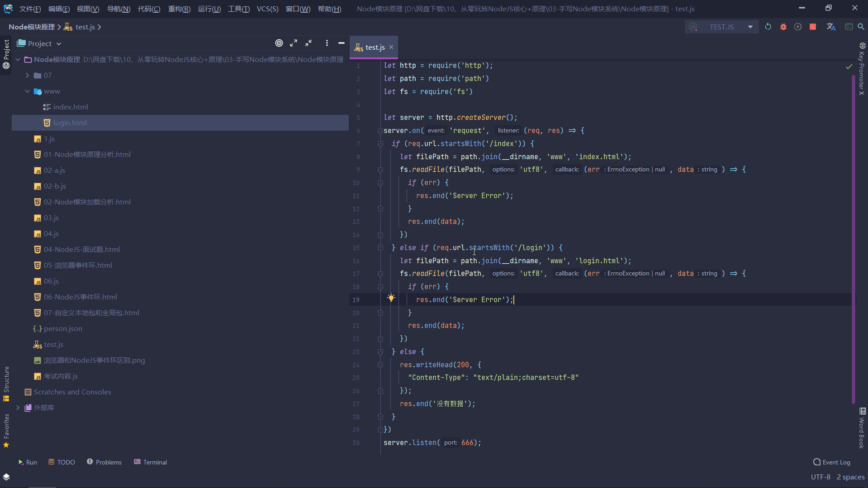This screenshot has height=488, width=868.
Task: Start debugging with the bug icon
Action: tap(783, 27)
